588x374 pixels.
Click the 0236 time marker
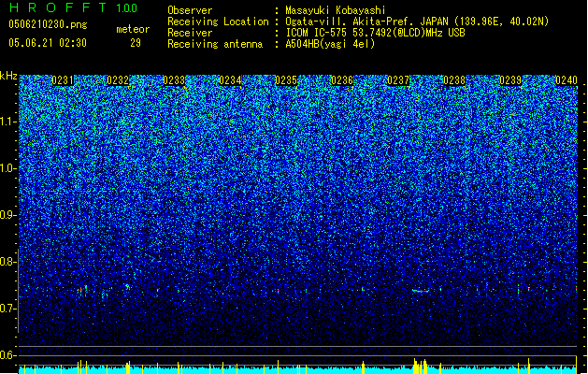[x=342, y=80]
